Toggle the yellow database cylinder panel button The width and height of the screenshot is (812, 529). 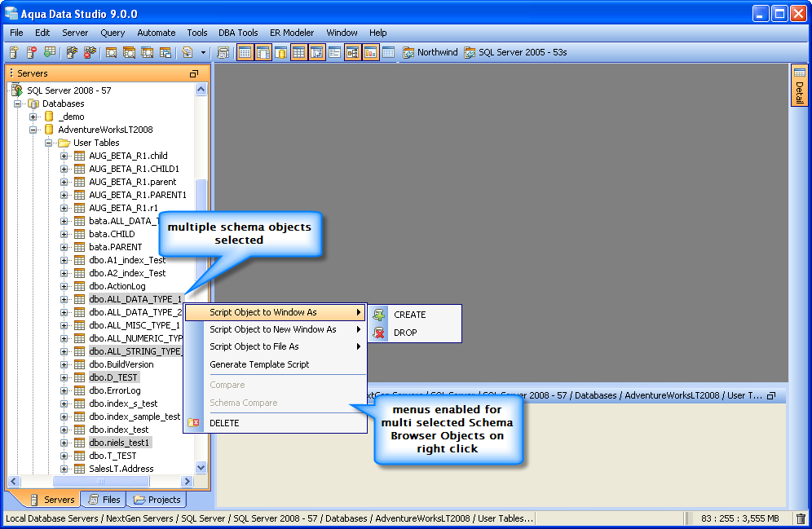point(280,52)
